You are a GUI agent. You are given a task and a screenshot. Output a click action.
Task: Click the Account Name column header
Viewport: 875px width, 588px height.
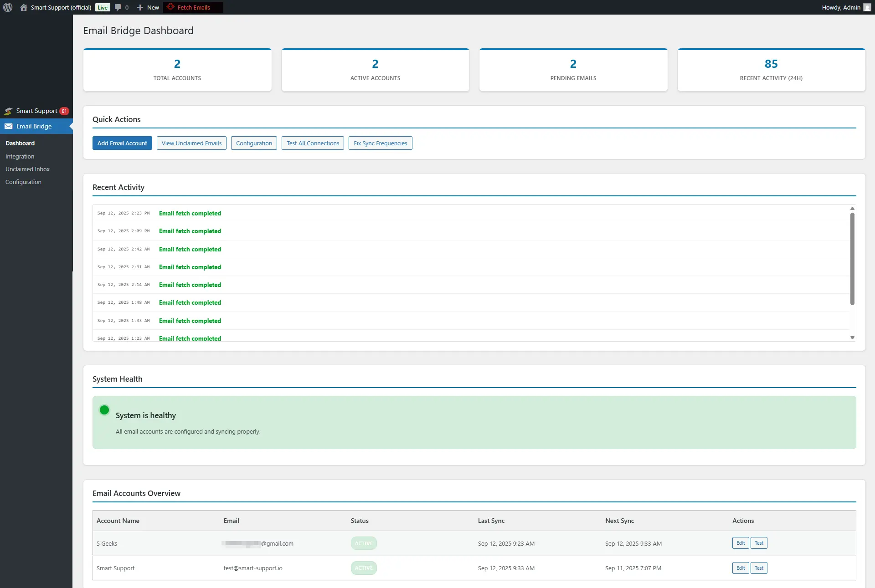(118, 521)
